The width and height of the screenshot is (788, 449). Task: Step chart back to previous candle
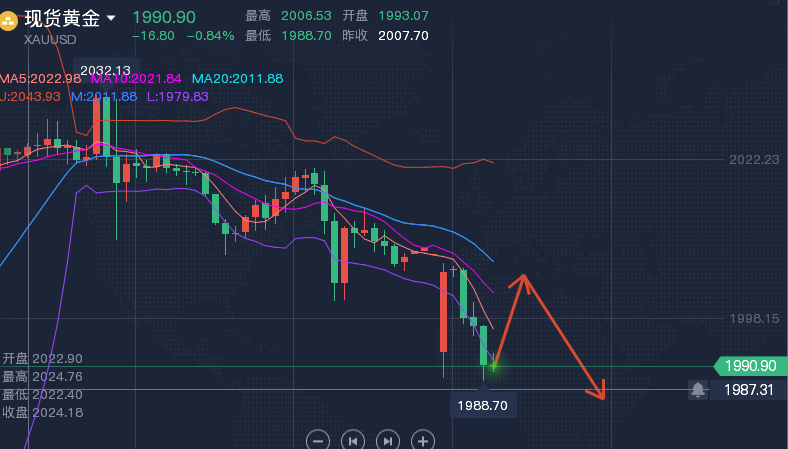(x=353, y=440)
